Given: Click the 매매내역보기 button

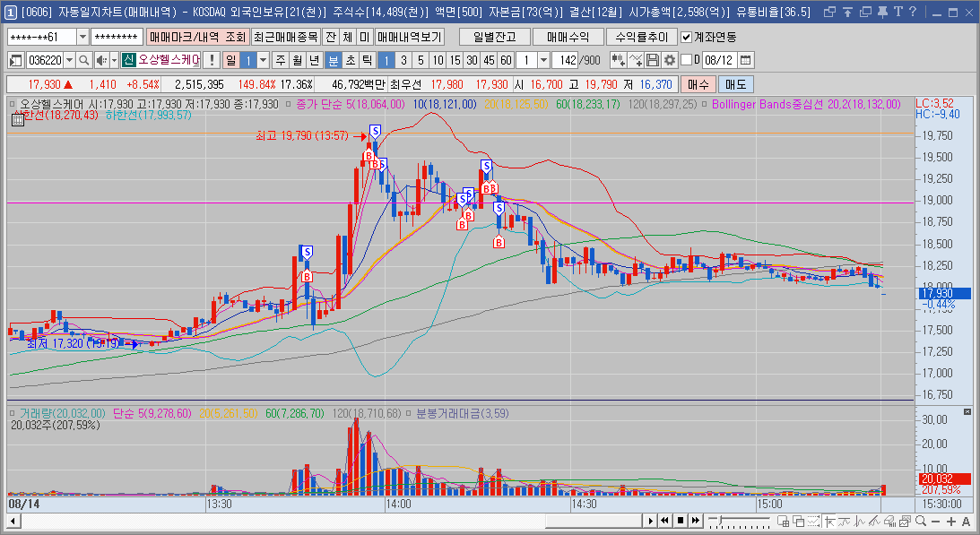Looking at the screenshot, I should (410, 38).
